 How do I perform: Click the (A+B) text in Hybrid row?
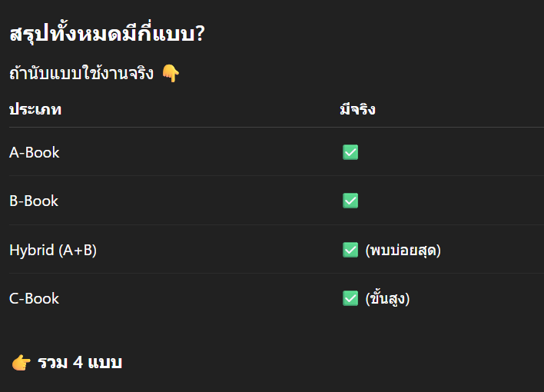pyautogui.click(x=78, y=250)
